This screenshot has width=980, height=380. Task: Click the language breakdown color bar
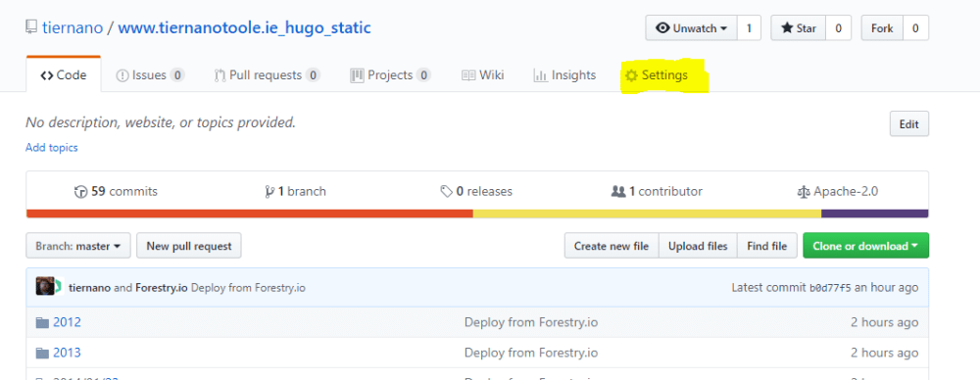coord(477,214)
